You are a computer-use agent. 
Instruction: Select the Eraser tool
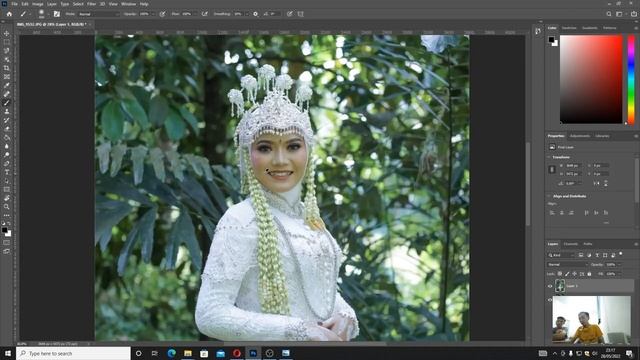point(7,129)
